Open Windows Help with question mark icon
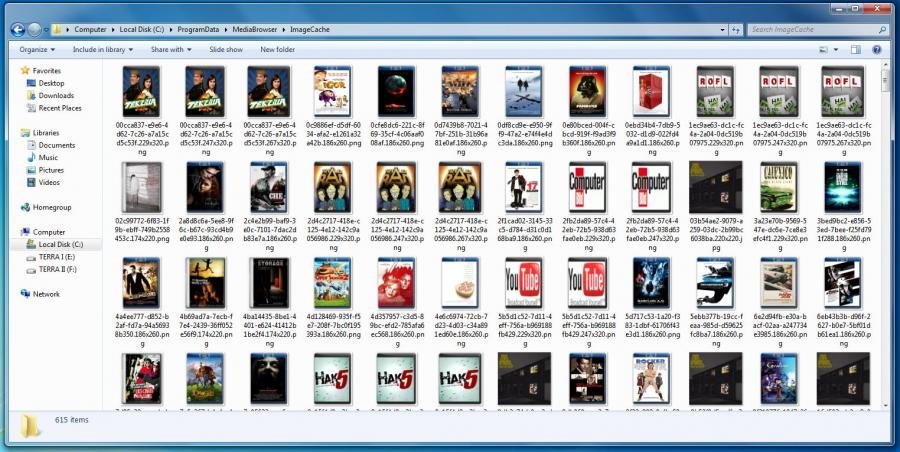Image resolution: width=900 pixels, height=452 pixels. pos(876,50)
